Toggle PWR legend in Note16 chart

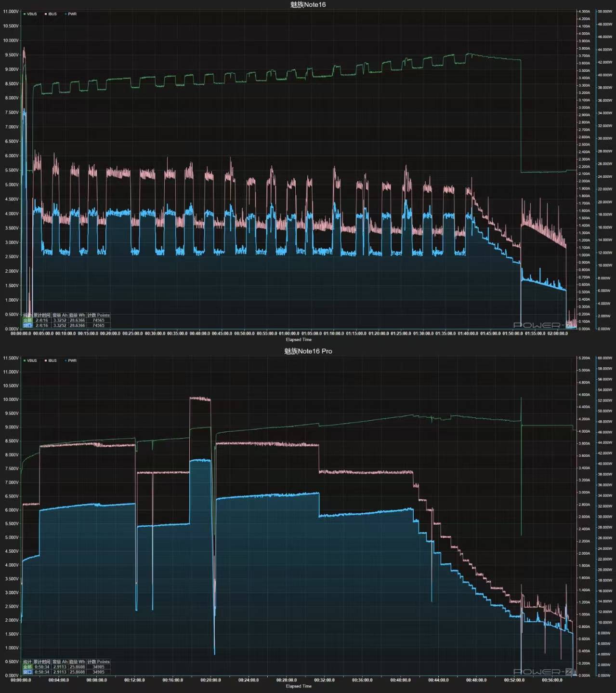tap(70, 14)
